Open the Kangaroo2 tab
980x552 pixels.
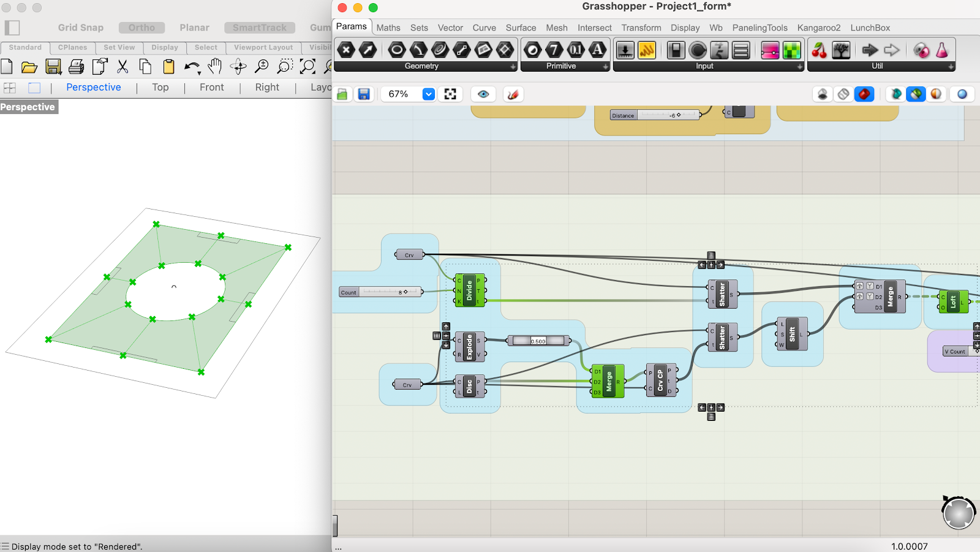point(819,28)
